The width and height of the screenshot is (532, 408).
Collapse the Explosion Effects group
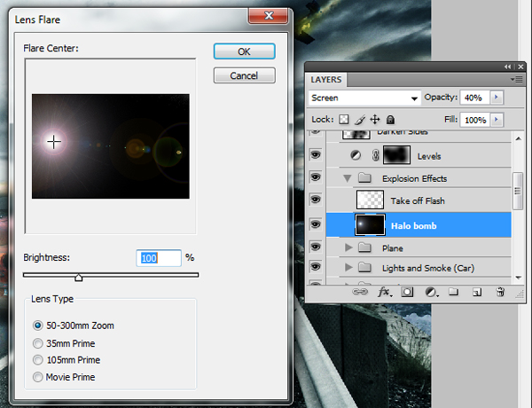click(347, 178)
